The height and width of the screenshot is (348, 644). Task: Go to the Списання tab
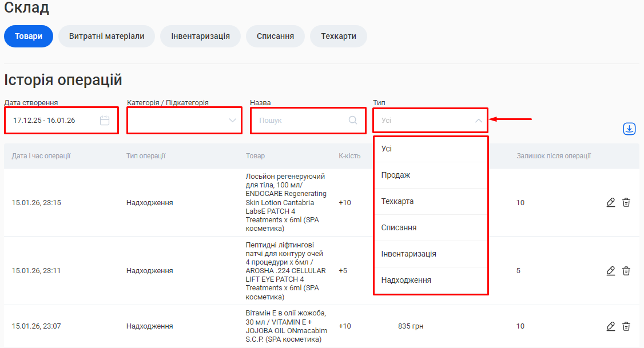point(275,36)
